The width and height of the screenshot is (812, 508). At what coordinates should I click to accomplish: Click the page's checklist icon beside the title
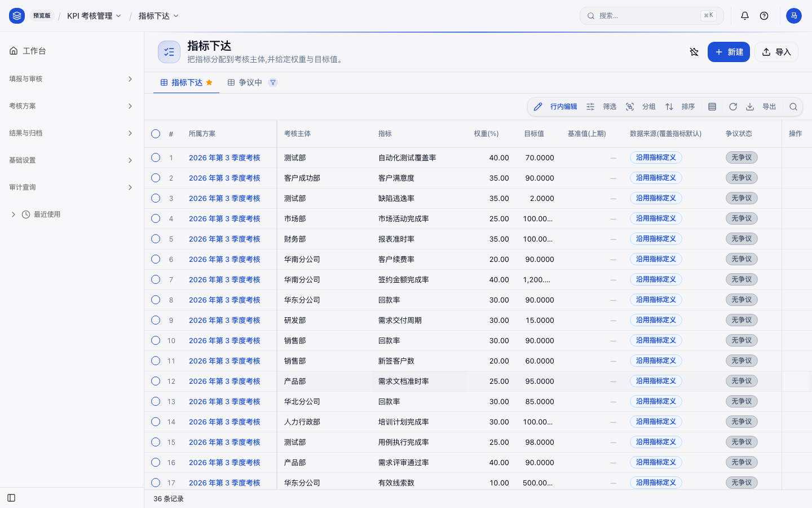point(169,52)
